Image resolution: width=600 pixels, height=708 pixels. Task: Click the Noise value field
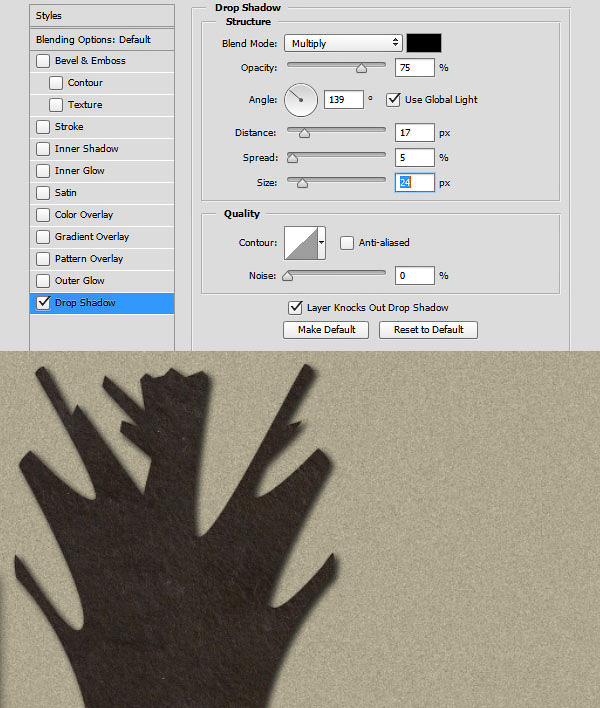(415, 275)
